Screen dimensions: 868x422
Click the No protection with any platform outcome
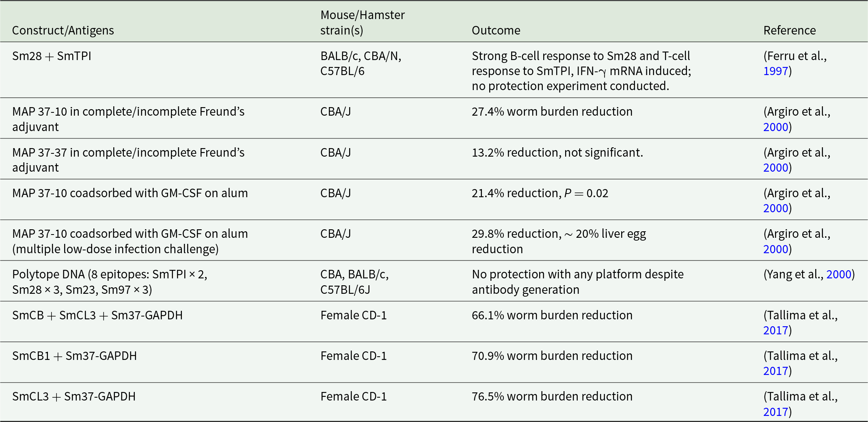577,282
